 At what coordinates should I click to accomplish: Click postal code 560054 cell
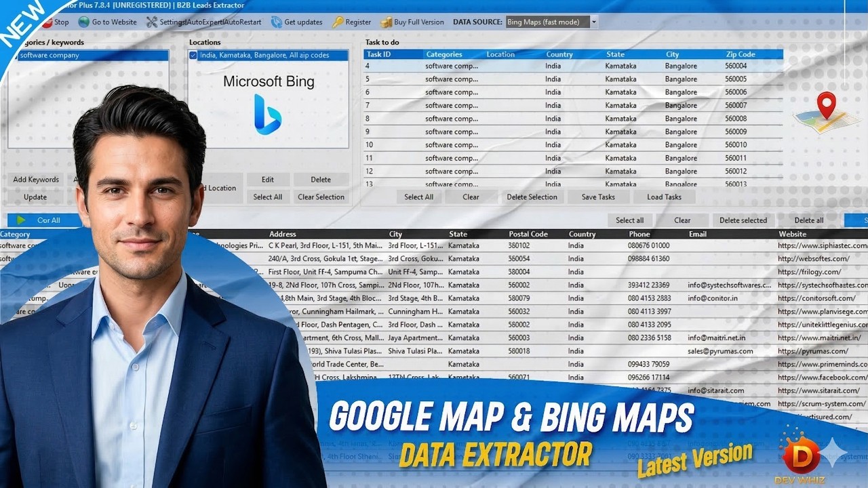(x=519, y=259)
